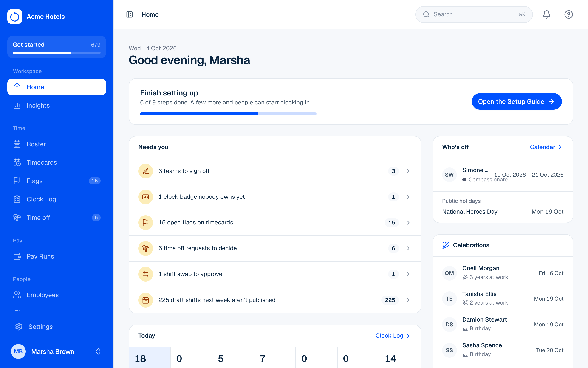Image resolution: width=588 pixels, height=368 pixels.
Task: Click the pen icon for teams sign off
Action: coord(146,171)
